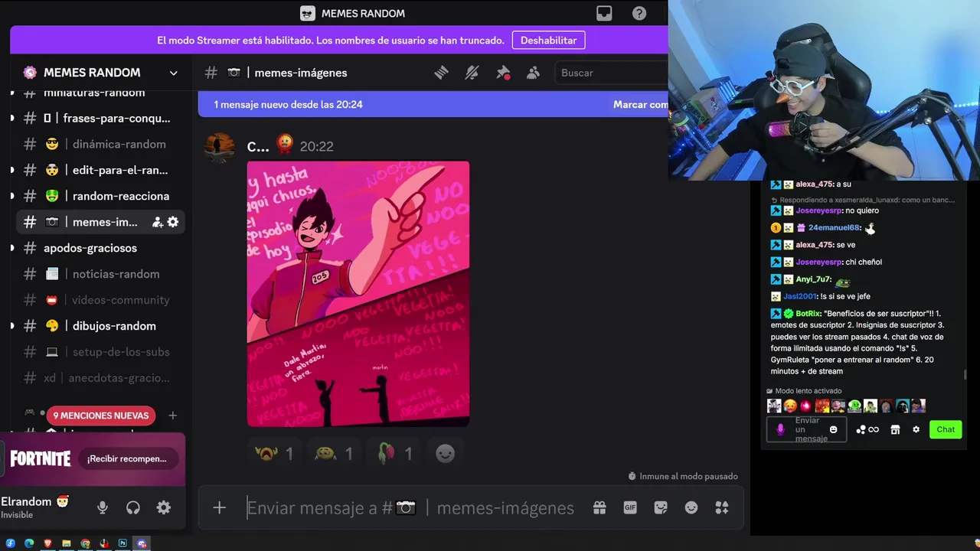980x551 pixels.
Task: Open the Vegetta fan-art image
Action: pyautogui.click(x=358, y=294)
